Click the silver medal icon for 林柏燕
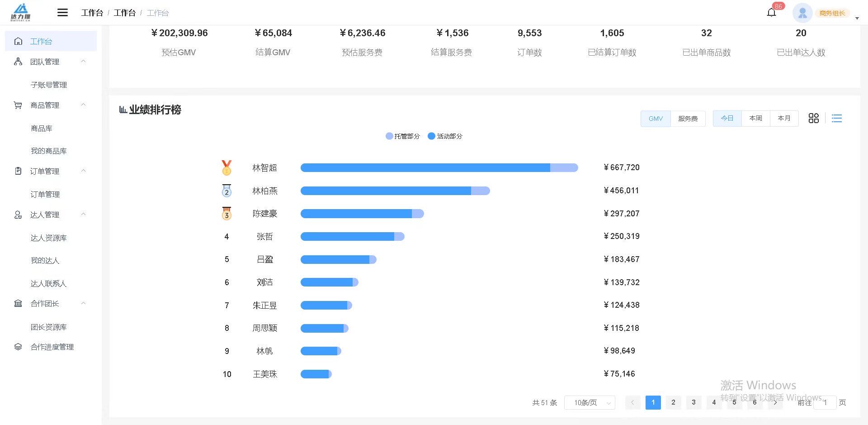This screenshot has height=425, width=868. 226,191
